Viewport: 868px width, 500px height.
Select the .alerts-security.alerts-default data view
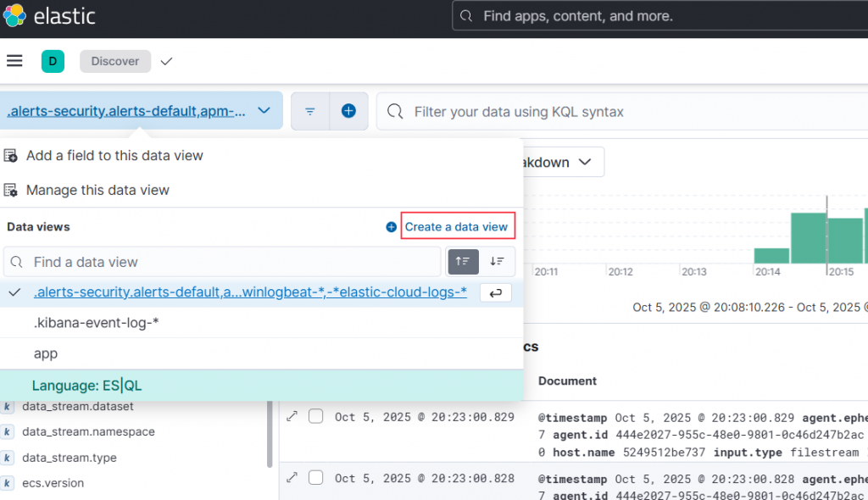tap(250, 292)
